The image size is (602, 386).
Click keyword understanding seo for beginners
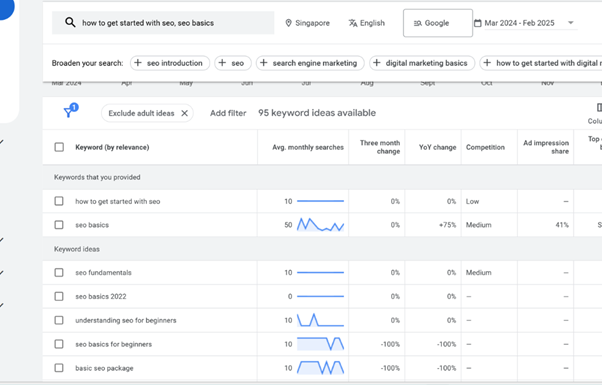tap(126, 320)
